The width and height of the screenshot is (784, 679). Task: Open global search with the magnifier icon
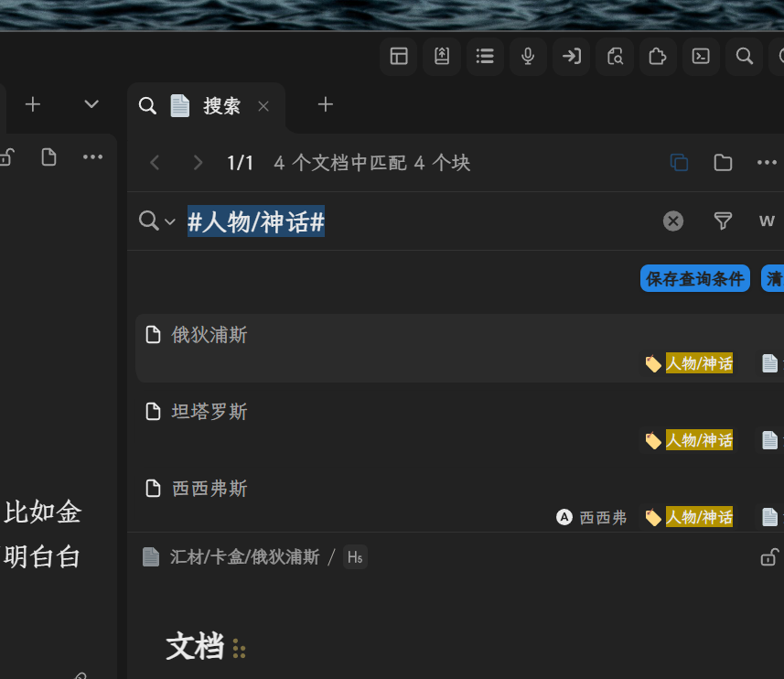pos(744,56)
